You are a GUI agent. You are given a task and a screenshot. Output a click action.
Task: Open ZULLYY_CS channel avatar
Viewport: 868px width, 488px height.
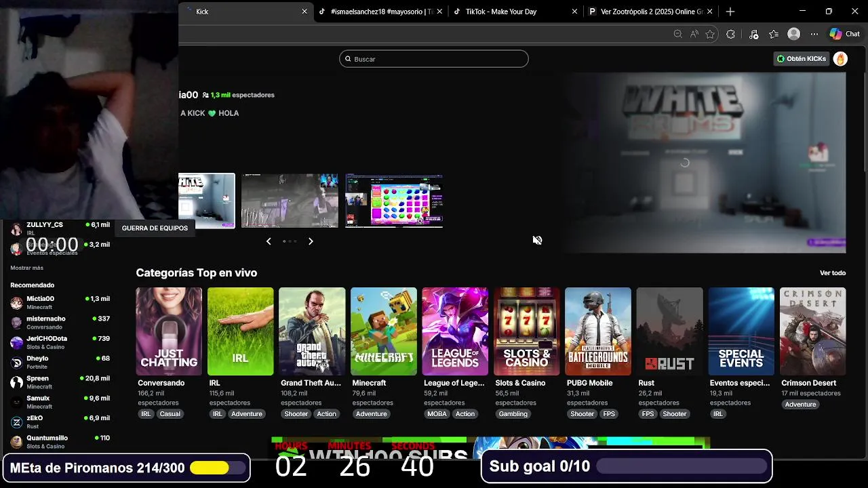(x=16, y=228)
